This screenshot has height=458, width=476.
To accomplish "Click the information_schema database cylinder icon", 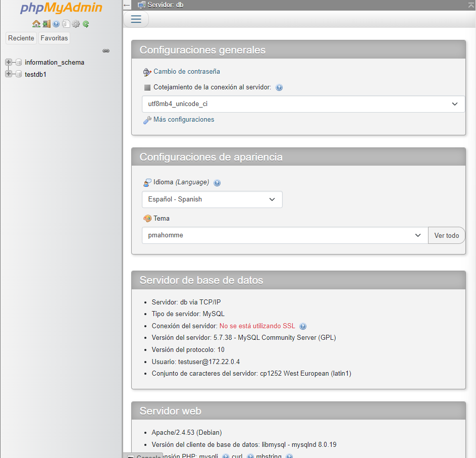I will 19,62.
